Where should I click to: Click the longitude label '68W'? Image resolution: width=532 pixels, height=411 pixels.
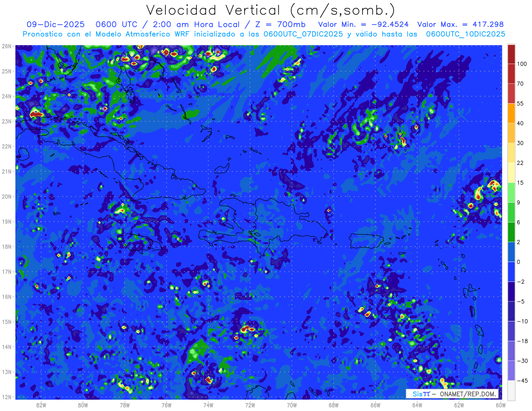(333, 405)
